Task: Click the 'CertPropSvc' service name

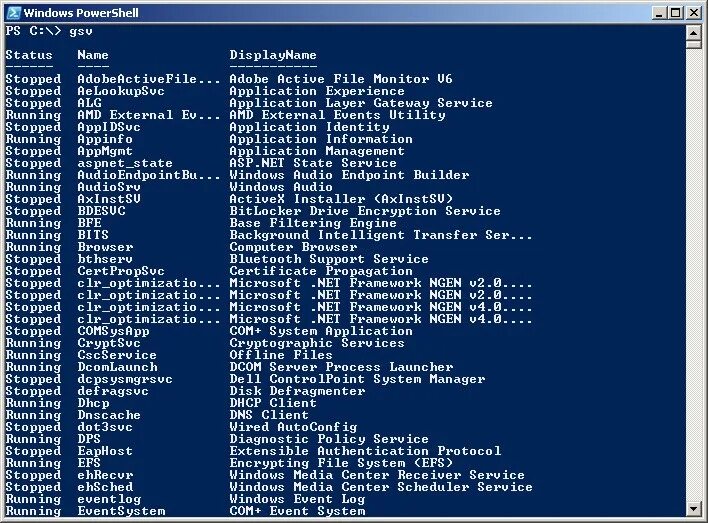Action: pos(121,271)
